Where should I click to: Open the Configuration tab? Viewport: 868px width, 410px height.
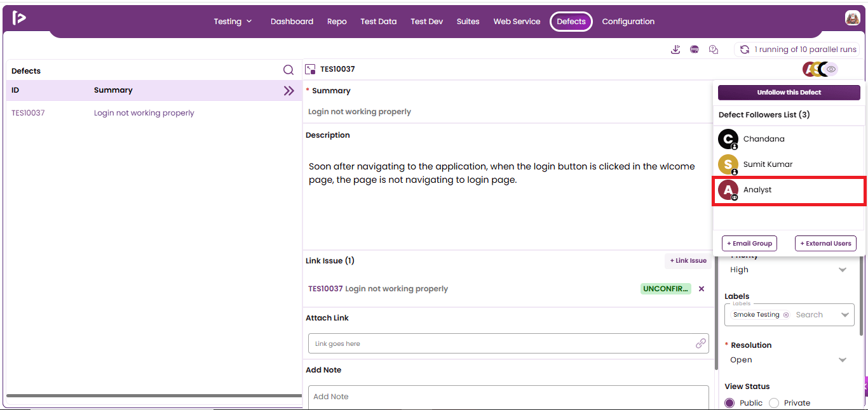(628, 22)
